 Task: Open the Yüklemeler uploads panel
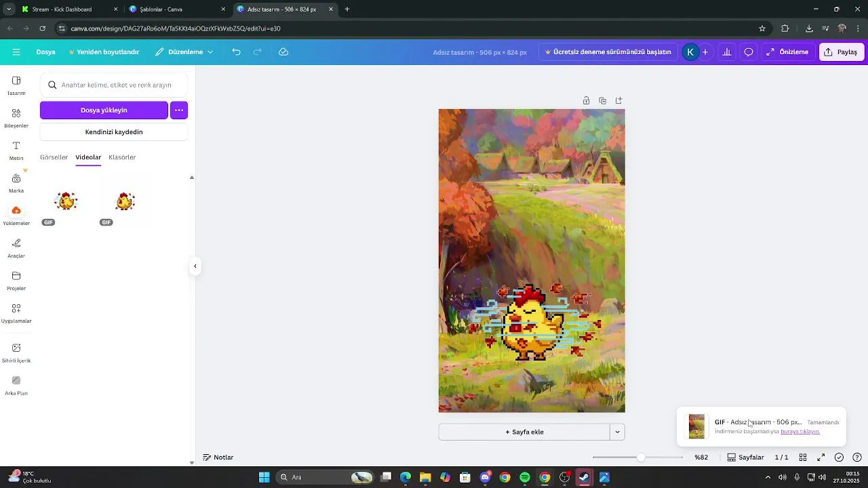16,216
